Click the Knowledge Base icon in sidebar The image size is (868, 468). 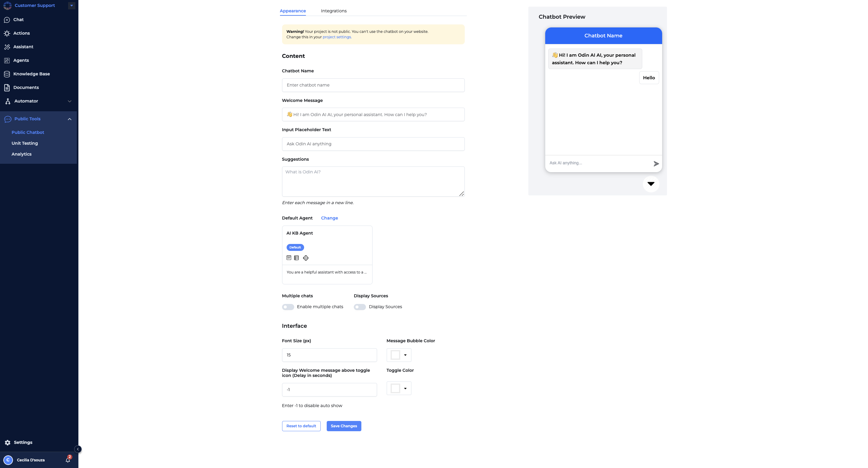pos(8,74)
